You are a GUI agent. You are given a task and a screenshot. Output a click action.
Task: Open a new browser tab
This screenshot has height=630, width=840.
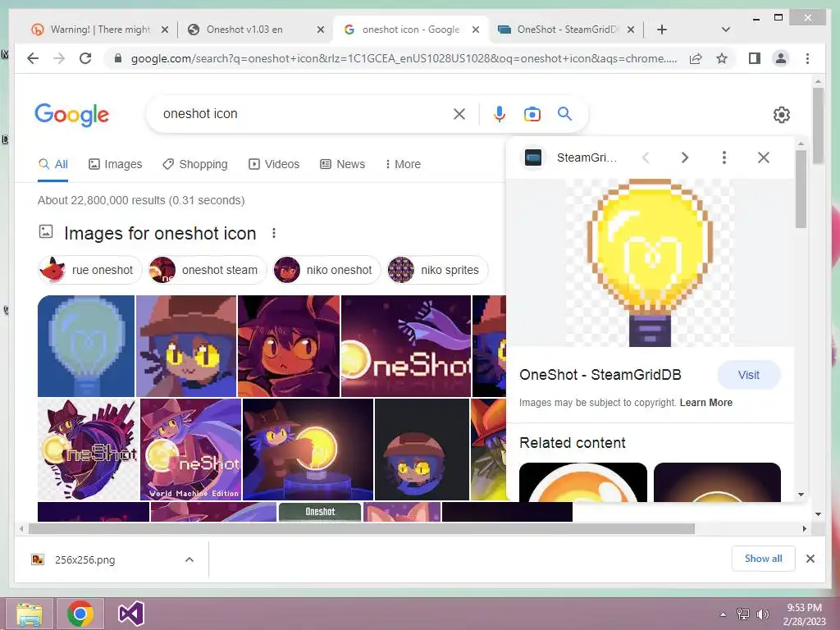(x=662, y=30)
